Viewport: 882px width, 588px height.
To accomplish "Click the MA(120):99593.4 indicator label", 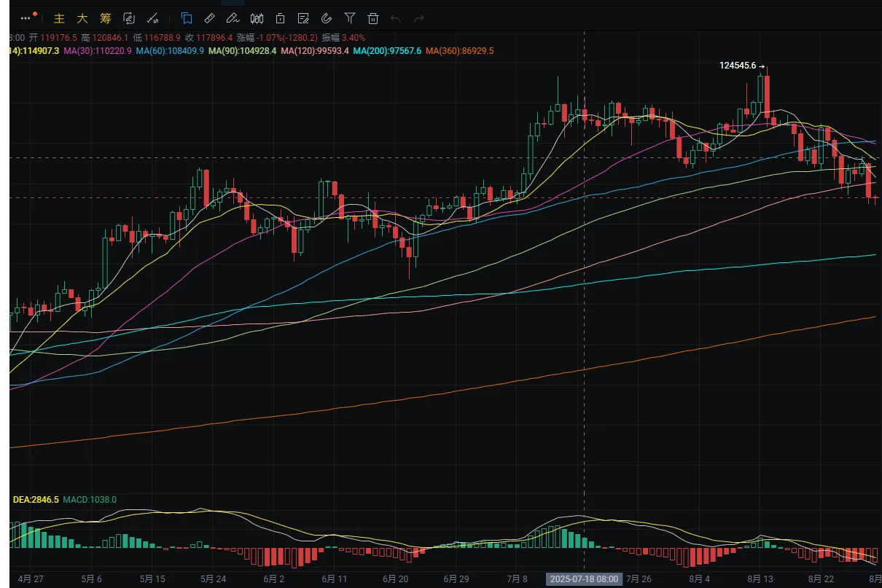I will pos(315,50).
